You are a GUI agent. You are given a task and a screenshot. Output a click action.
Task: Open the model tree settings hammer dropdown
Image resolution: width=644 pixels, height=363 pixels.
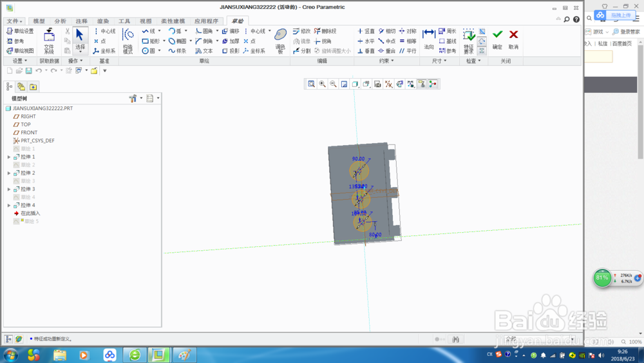pos(135,98)
